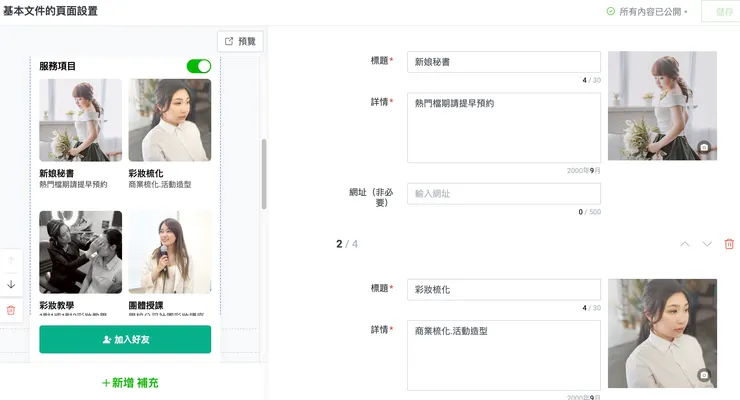Viewport: 740px width, 400px height.
Task: Select the 新娘秘書 preview card image
Action: 80,120
